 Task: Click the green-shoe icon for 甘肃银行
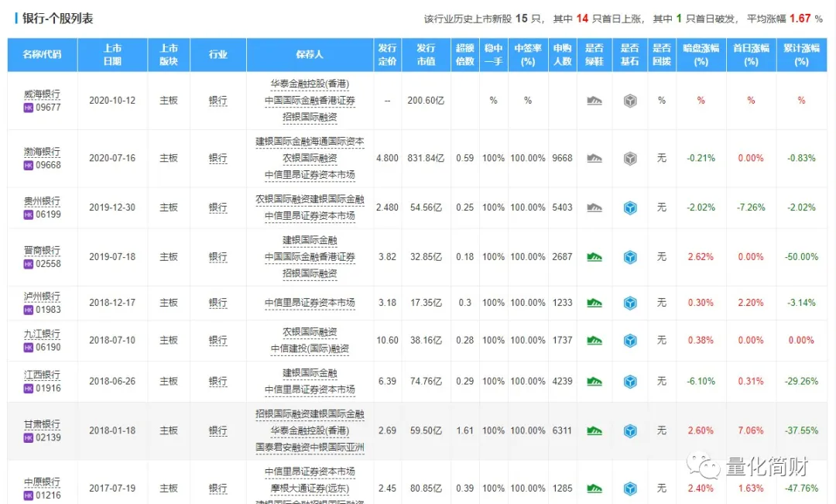tap(594, 430)
